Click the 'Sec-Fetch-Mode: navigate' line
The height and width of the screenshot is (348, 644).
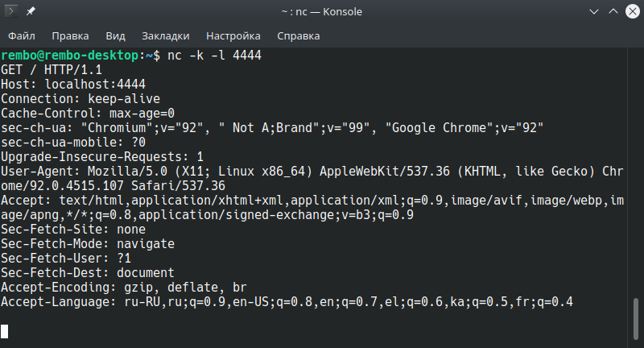pyautogui.click(x=88, y=244)
